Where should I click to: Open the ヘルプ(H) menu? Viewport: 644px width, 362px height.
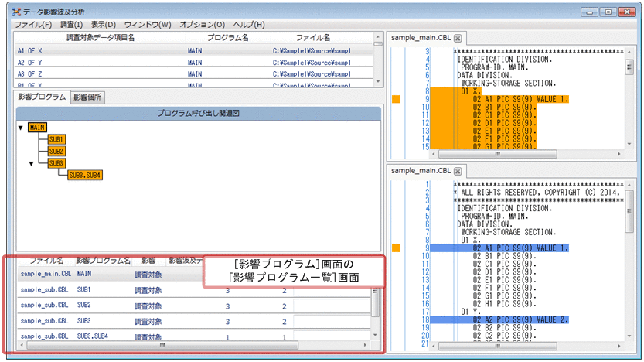[249, 24]
